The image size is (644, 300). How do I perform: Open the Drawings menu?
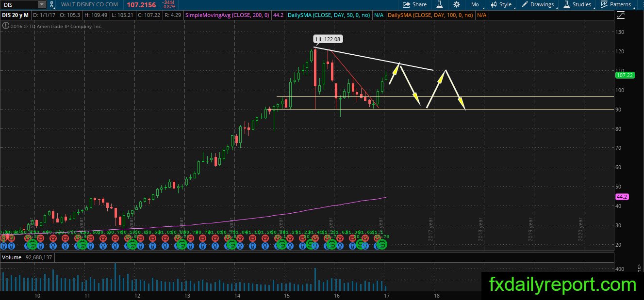point(538,4)
